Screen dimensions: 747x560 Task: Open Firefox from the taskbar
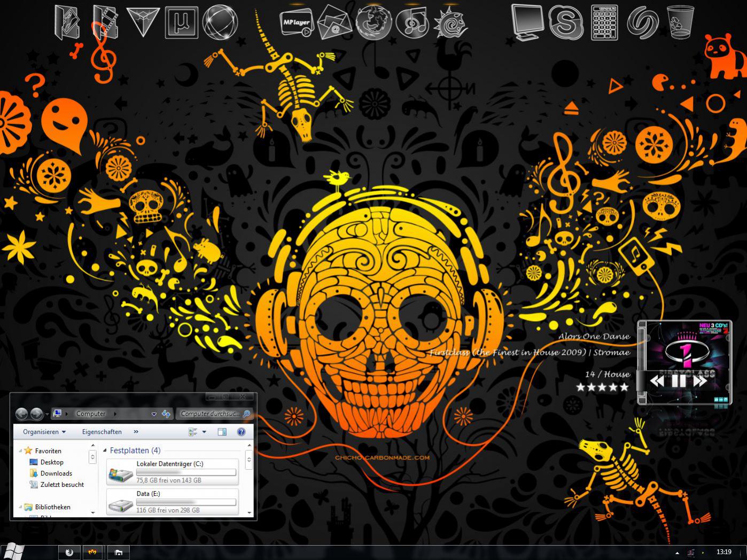(x=69, y=552)
